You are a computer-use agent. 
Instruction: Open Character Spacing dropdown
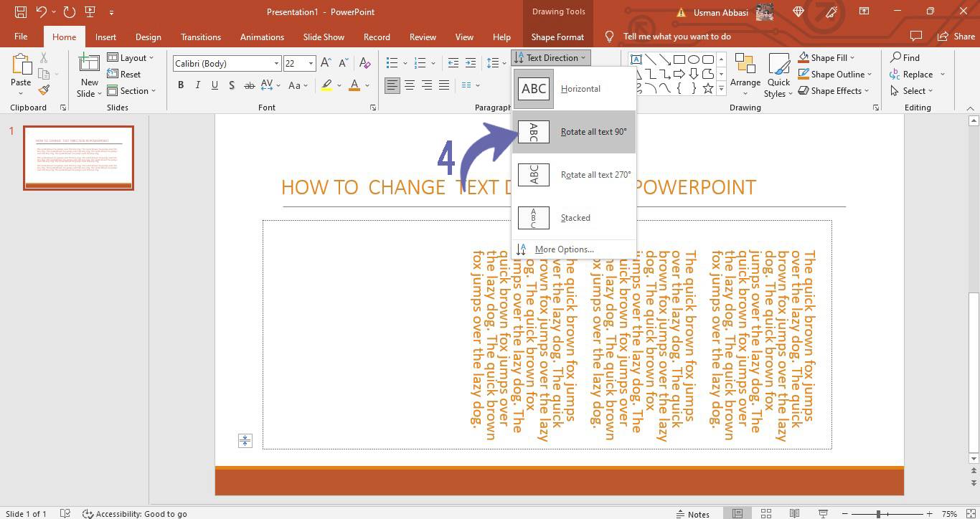[x=270, y=85]
